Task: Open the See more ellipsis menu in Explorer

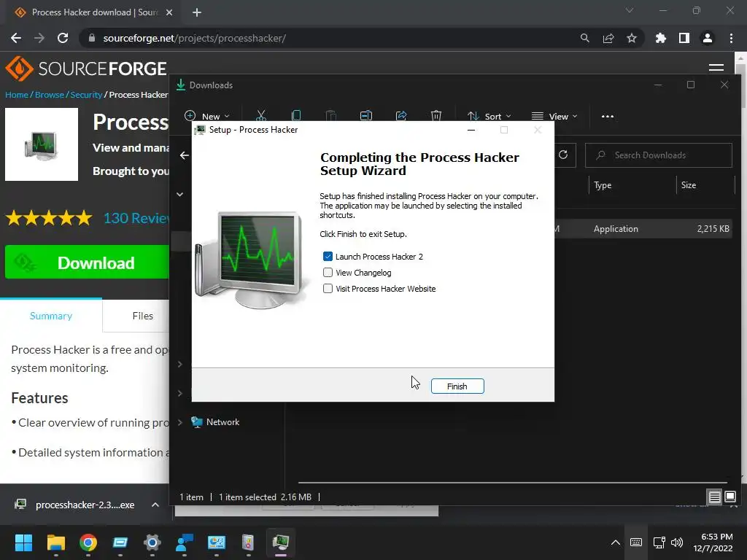Action: 608,116
